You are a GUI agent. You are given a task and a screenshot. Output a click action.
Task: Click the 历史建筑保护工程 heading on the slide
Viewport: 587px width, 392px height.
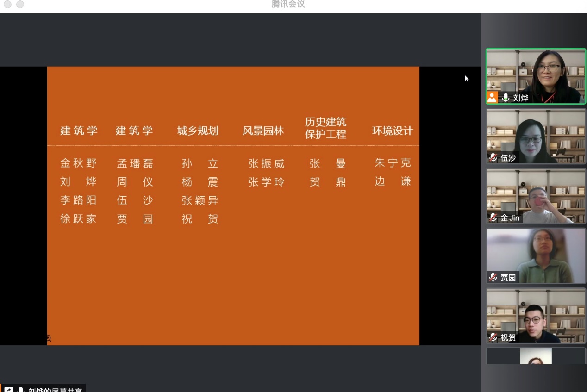[x=325, y=128]
